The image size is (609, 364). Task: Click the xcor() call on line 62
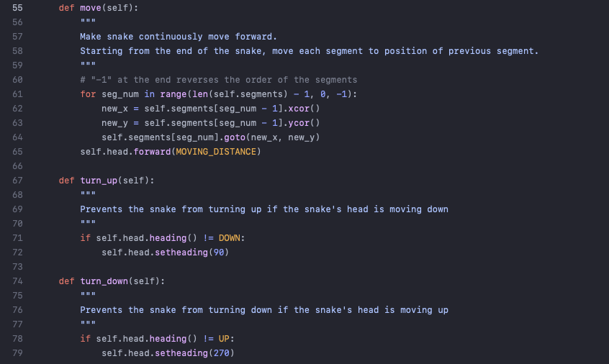pyautogui.click(x=304, y=109)
